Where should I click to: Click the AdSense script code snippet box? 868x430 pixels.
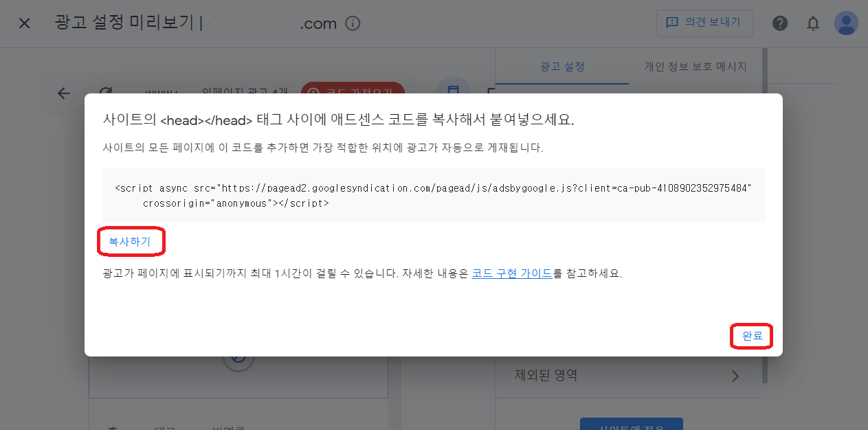point(433,195)
